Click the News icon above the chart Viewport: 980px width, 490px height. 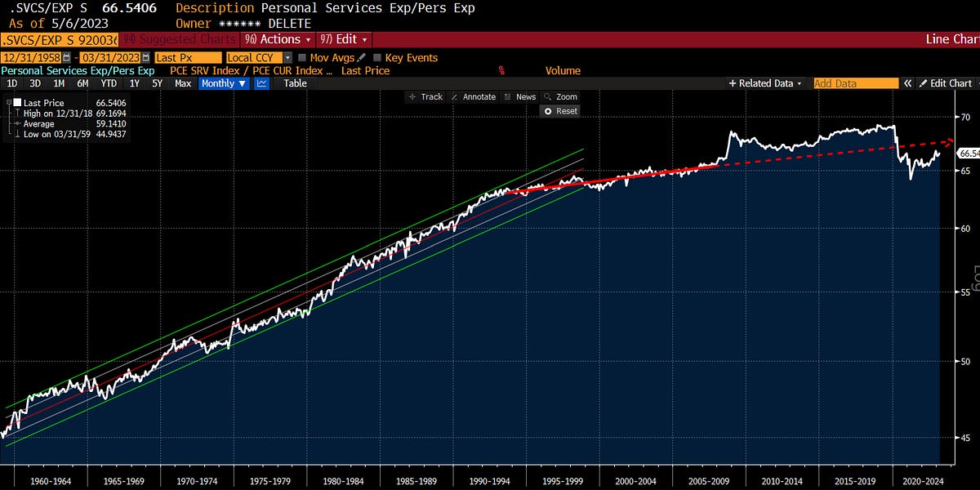pos(520,96)
